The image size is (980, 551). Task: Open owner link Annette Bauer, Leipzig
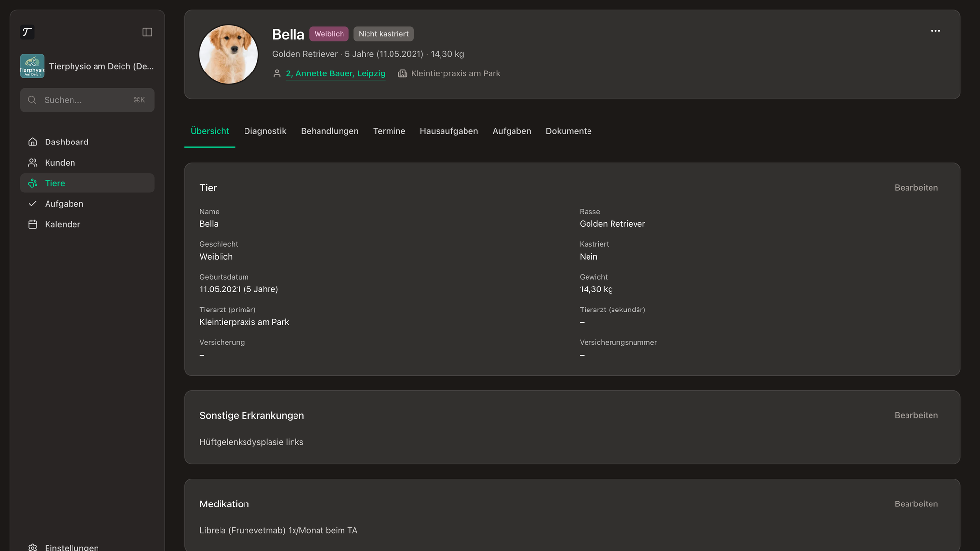click(x=335, y=73)
